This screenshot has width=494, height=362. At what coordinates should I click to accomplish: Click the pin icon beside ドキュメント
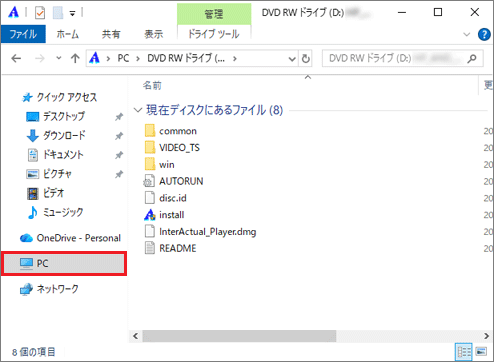(x=119, y=155)
